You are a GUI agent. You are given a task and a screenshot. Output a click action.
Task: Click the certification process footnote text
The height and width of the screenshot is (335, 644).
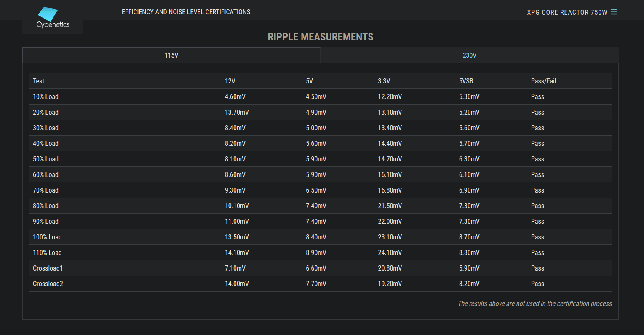tap(534, 303)
